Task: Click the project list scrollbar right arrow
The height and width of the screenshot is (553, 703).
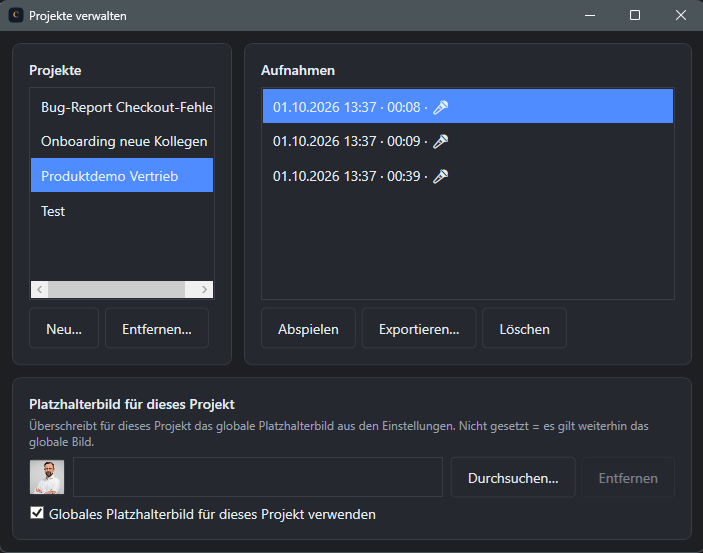Action: click(204, 289)
